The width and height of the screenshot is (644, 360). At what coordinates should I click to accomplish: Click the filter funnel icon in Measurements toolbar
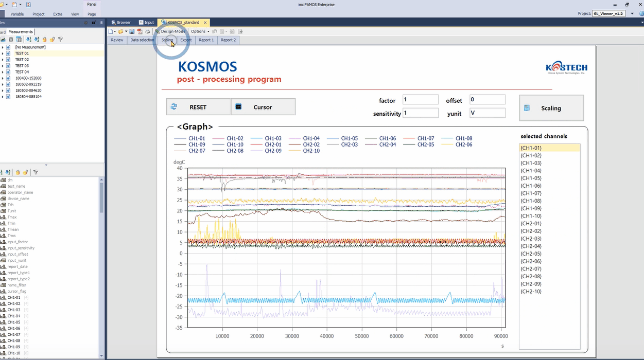coord(60,39)
